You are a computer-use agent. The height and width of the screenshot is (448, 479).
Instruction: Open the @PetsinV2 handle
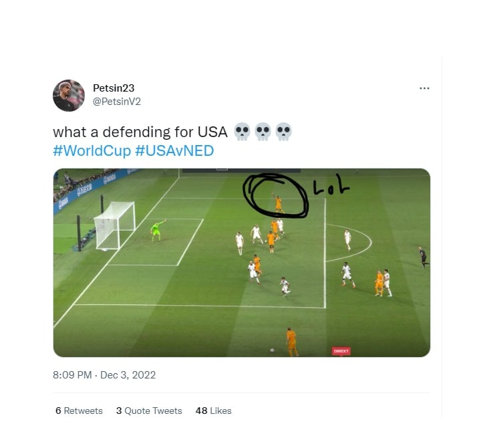[117, 102]
